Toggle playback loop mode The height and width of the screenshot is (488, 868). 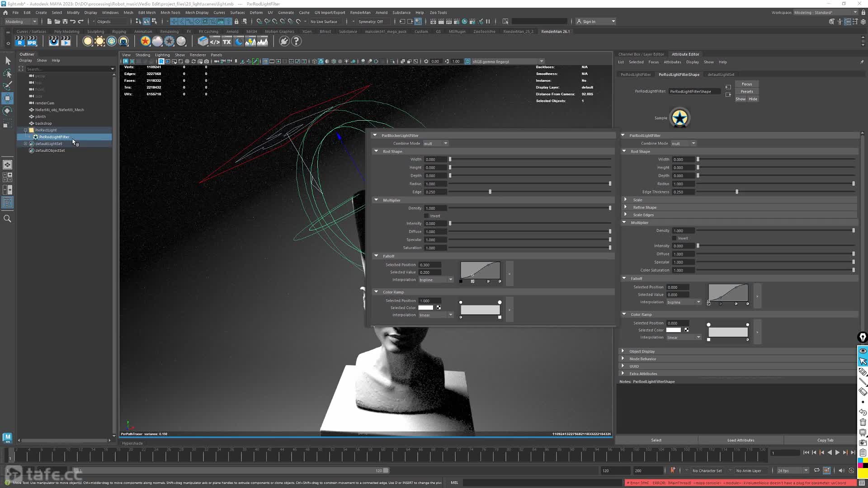coord(816,470)
